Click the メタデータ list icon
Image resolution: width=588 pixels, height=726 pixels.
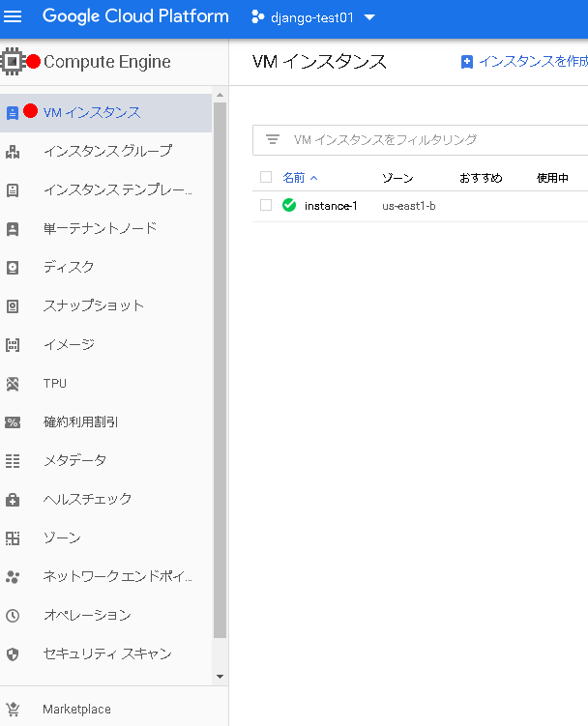click(x=13, y=461)
